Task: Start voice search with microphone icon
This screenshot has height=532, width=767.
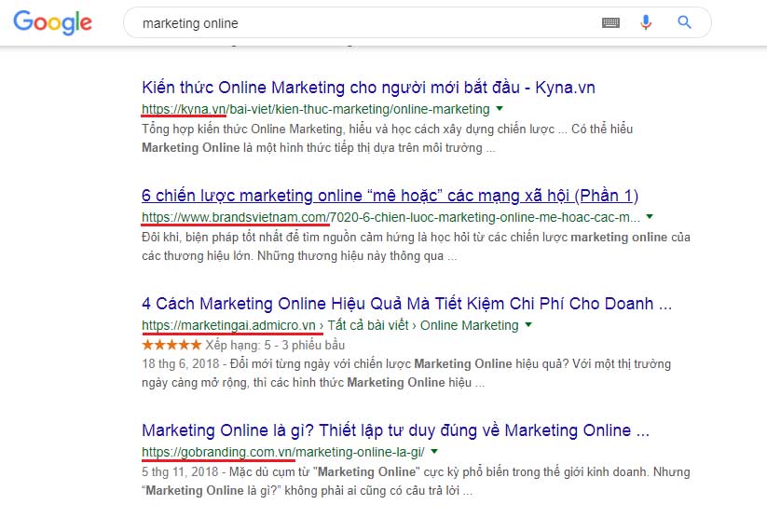Action: tap(646, 22)
